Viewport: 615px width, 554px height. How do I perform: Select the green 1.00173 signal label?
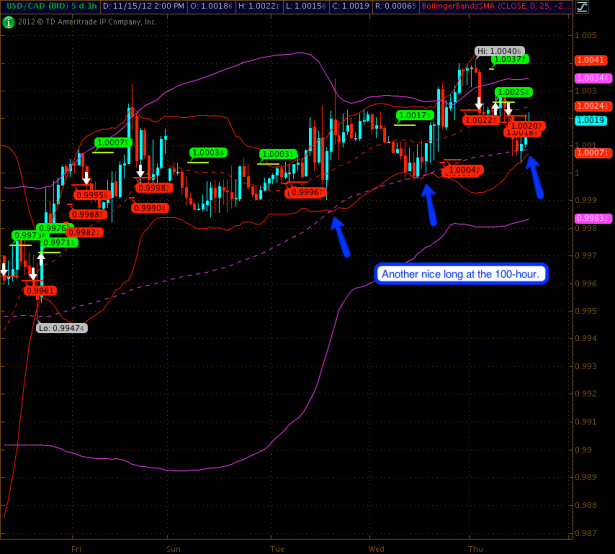pyautogui.click(x=415, y=115)
